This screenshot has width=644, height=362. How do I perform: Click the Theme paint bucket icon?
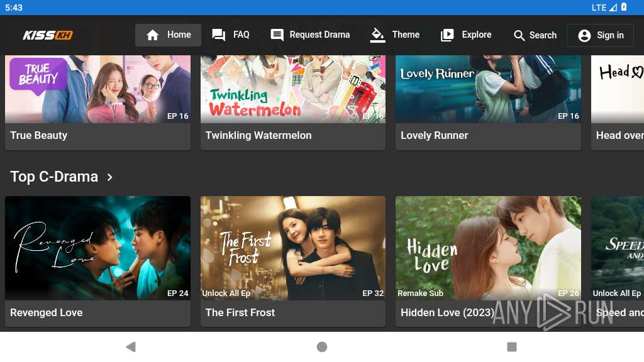click(x=377, y=35)
